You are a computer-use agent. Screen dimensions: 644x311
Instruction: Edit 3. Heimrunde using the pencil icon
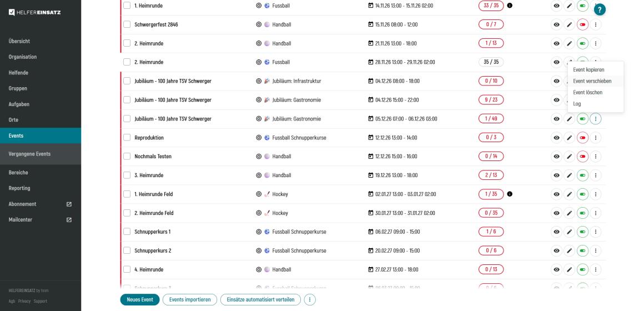(x=569, y=175)
